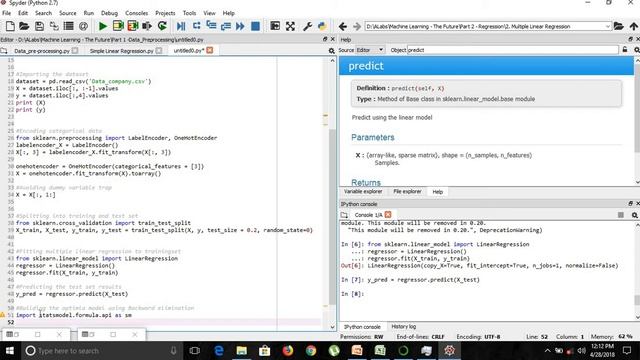This screenshot has width=640, height=360.
Task: Open the File menu
Action: click(x=7, y=13)
